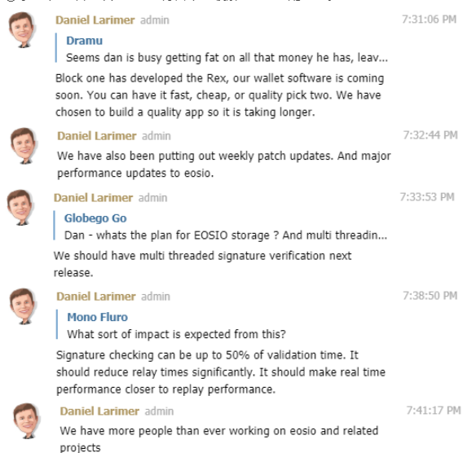Select the avatar next to 7:33:53 PM message
This screenshot has width=476, height=453.
[20, 208]
